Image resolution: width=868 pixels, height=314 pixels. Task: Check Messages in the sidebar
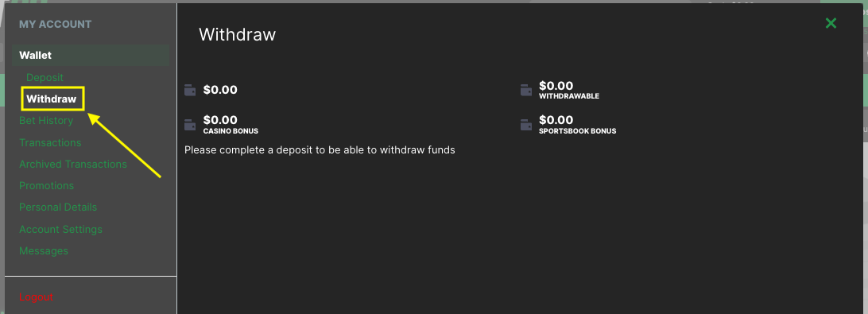click(x=44, y=251)
